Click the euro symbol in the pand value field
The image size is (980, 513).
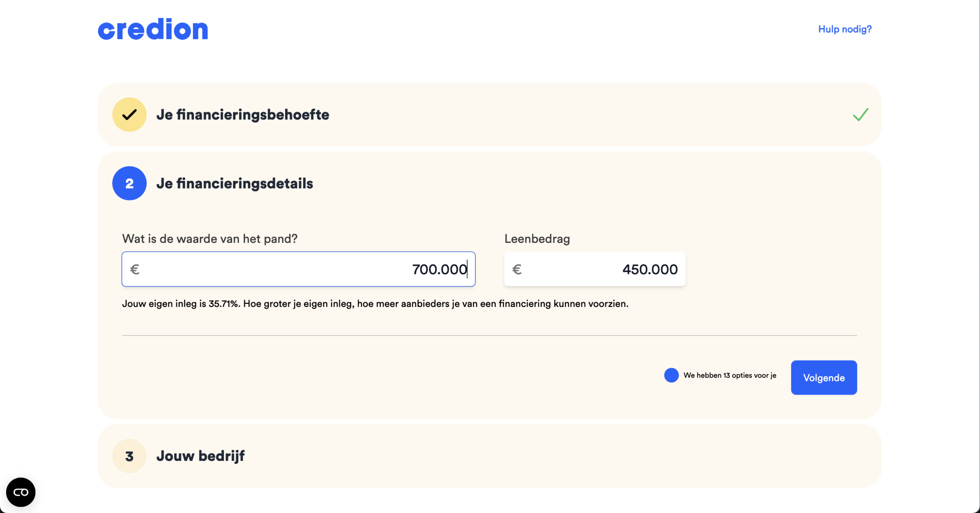pos(135,269)
